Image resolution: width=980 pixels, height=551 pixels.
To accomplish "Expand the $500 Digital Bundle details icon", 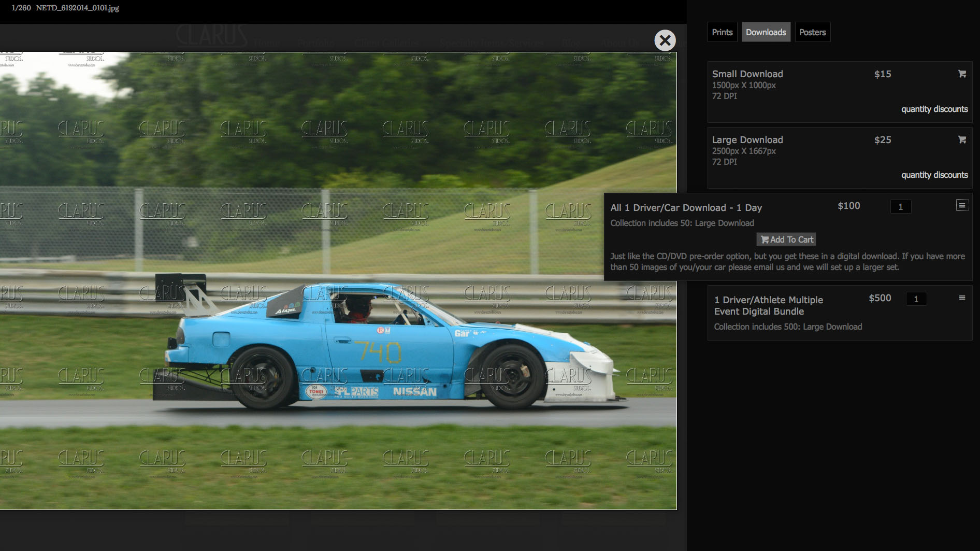I will (962, 298).
